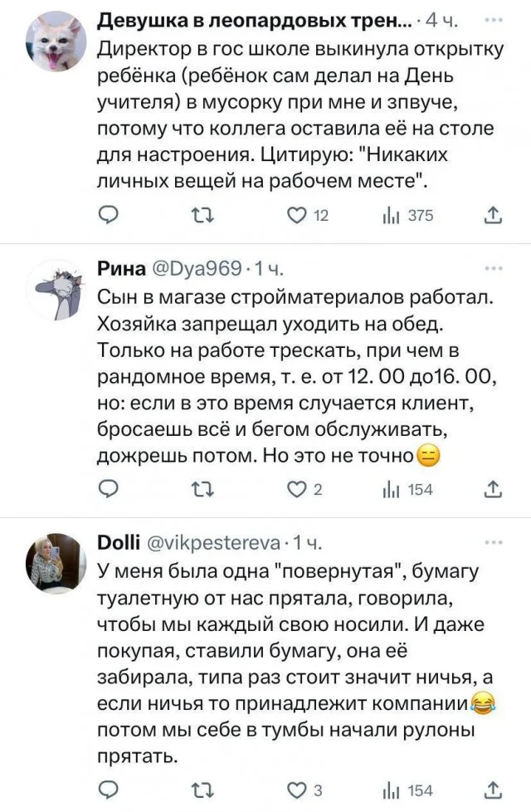Retweet Dolli's tweet

201,789
